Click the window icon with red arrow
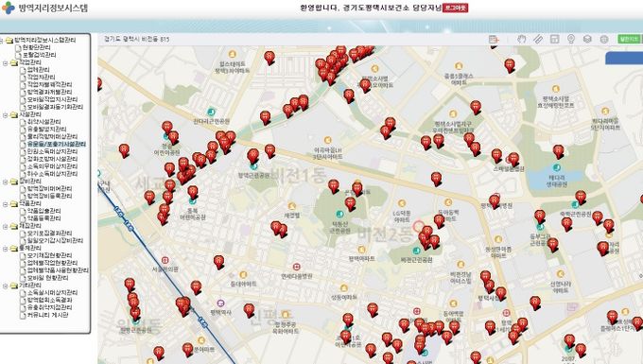 point(495,39)
